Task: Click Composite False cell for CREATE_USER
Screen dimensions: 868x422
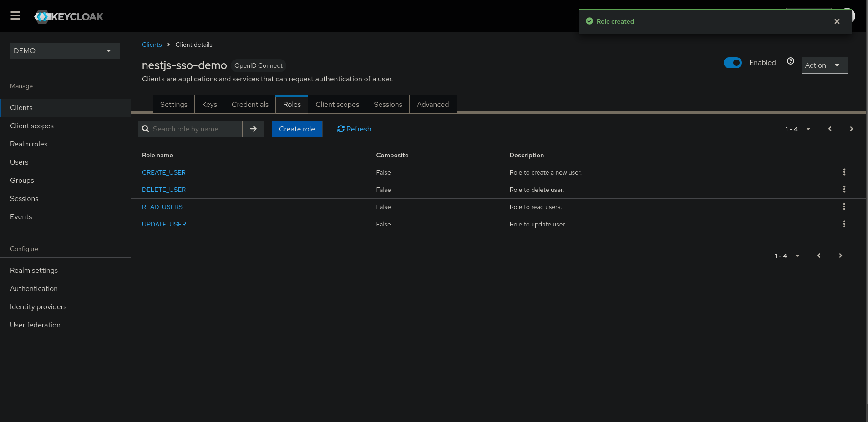Action: pos(383,172)
